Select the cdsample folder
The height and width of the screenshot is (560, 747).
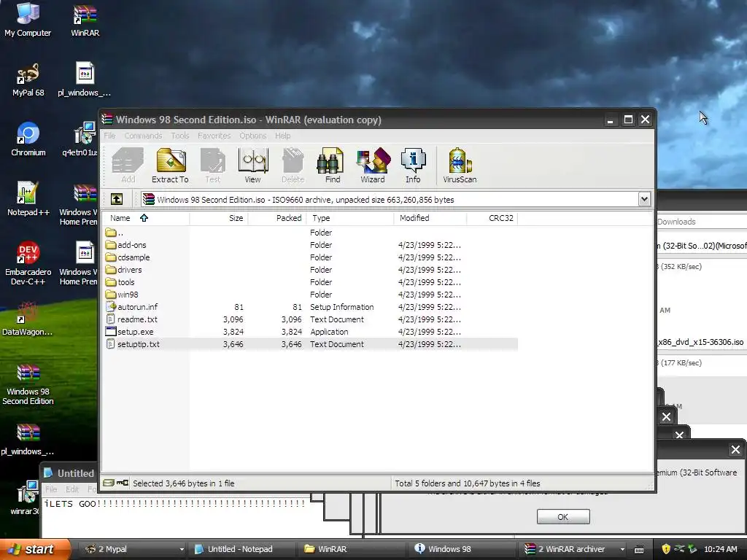(127, 257)
